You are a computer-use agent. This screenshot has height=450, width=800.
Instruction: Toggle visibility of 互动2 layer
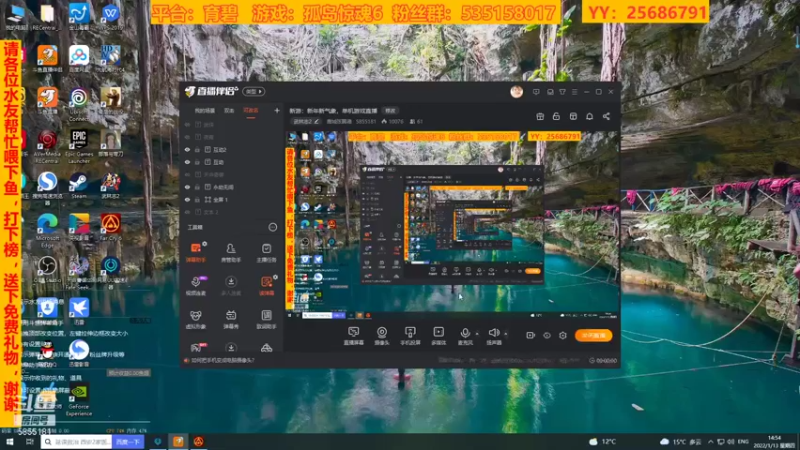coord(187,150)
